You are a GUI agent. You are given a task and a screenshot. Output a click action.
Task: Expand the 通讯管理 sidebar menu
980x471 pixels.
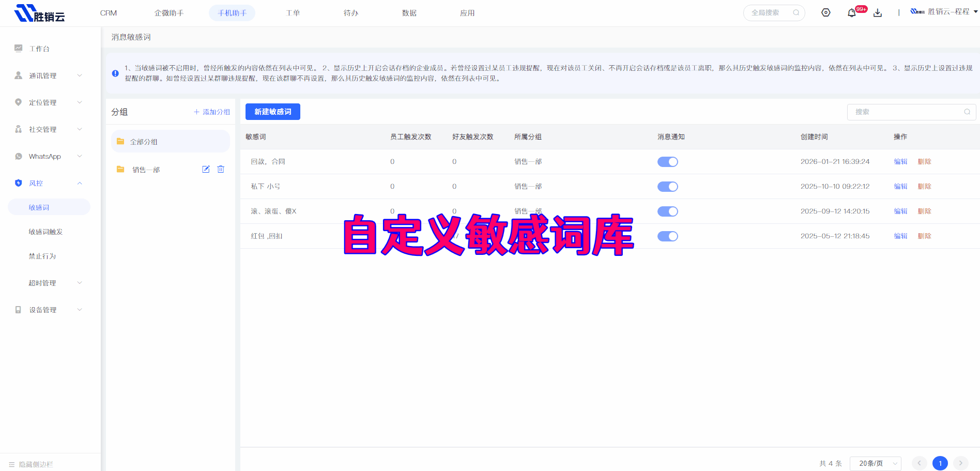(49, 75)
